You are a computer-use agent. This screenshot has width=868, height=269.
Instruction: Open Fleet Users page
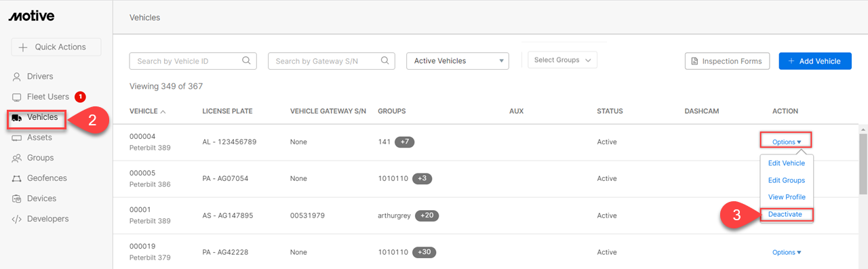point(48,97)
